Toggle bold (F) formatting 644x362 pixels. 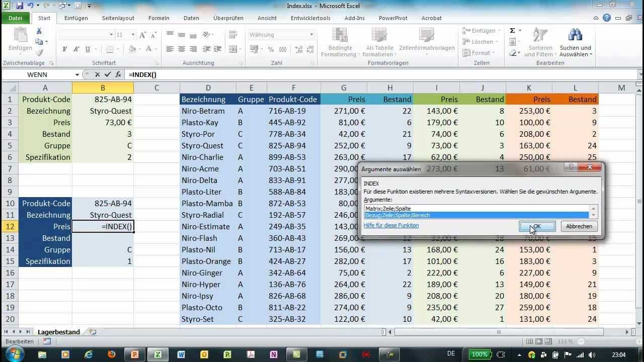click(x=64, y=49)
